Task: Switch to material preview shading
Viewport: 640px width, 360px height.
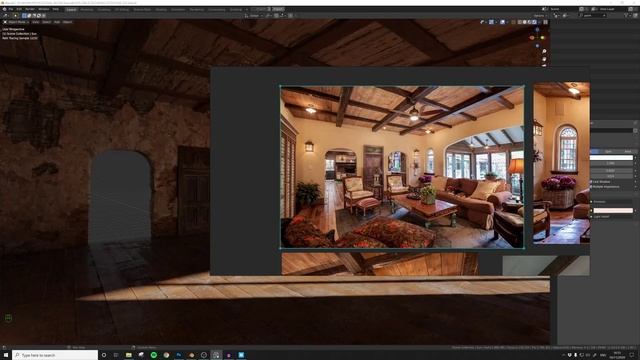Action: click(529, 22)
